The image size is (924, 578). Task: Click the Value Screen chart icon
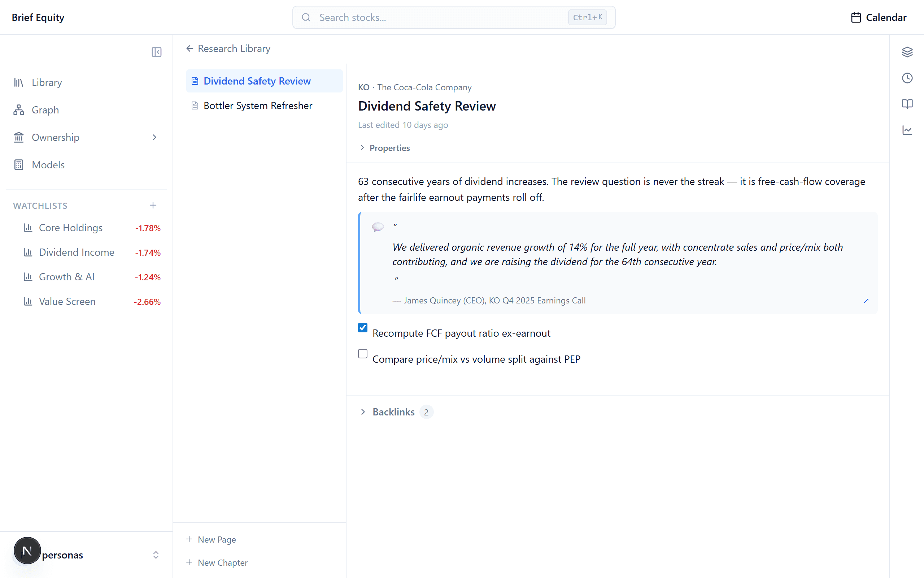click(x=28, y=302)
